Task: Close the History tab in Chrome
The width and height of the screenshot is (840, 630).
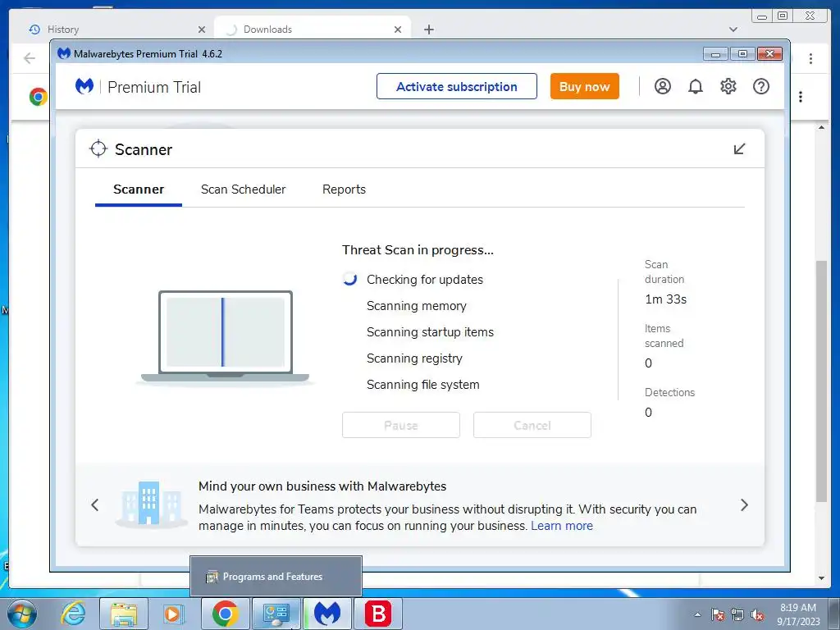Action: pyautogui.click(x=202, y=30)
